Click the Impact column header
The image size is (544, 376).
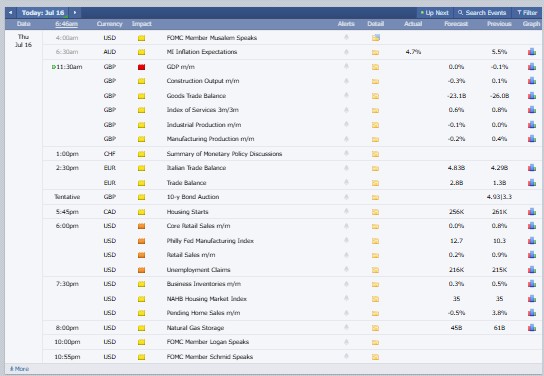[x=142, y=24]
